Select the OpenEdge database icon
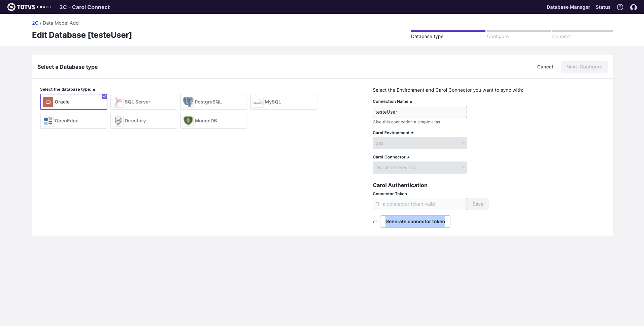Image resolution: width=644 pixels, height=326 pixels. [48, 121]
